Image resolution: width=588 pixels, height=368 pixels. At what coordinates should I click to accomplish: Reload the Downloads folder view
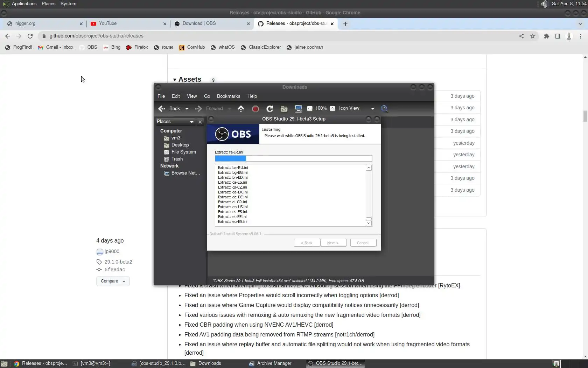click(x=269, y=109)
